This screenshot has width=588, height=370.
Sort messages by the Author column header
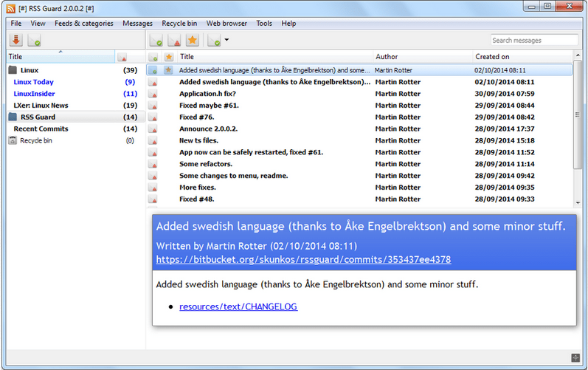[423, 57]
